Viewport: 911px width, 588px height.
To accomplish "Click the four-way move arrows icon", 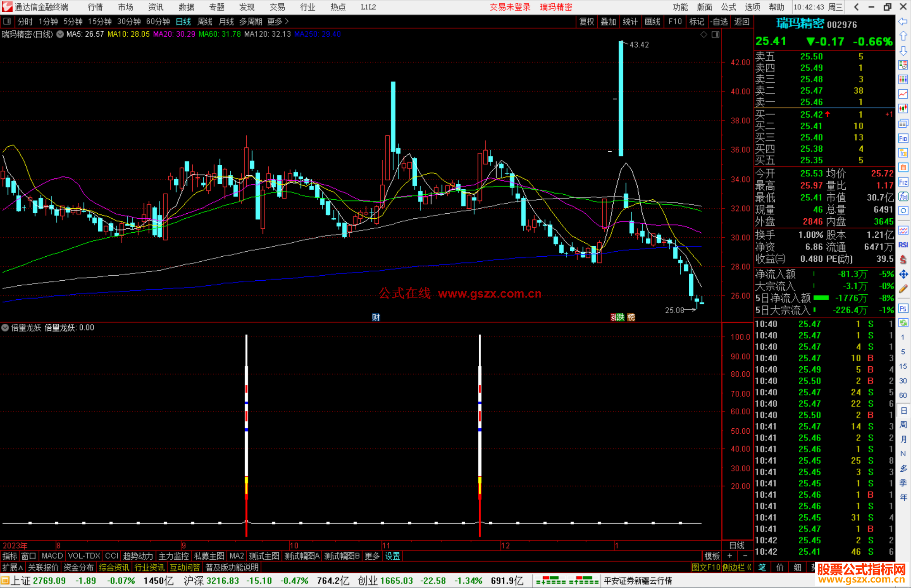I will [903, 274].
